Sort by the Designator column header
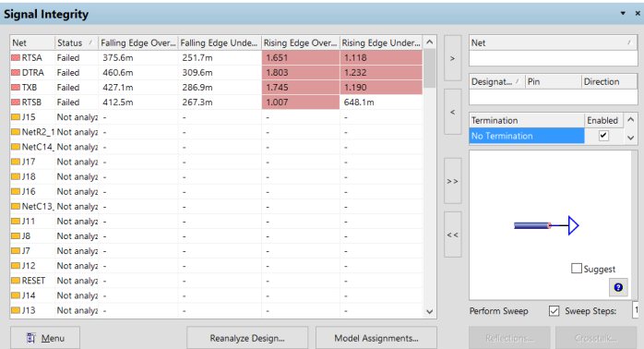 pos(497,82)
